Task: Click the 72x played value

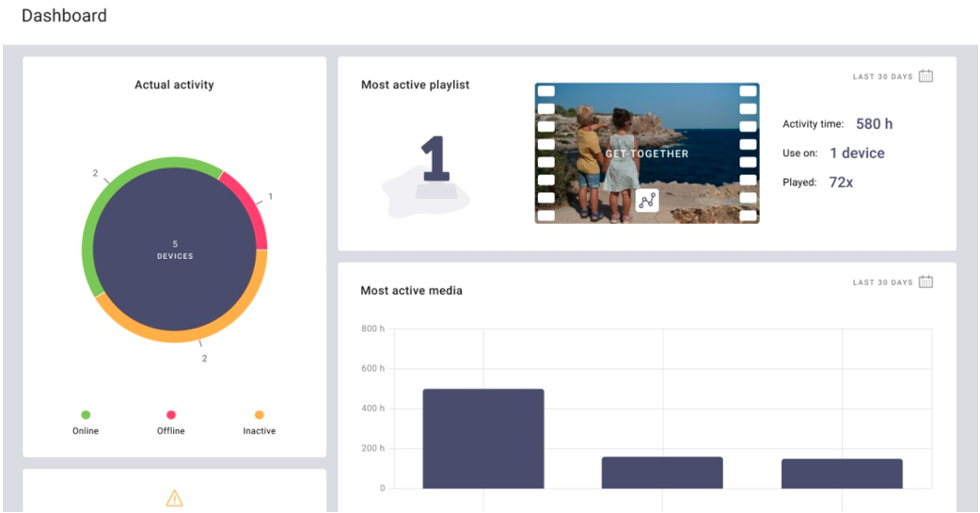Action: (841, 182)
